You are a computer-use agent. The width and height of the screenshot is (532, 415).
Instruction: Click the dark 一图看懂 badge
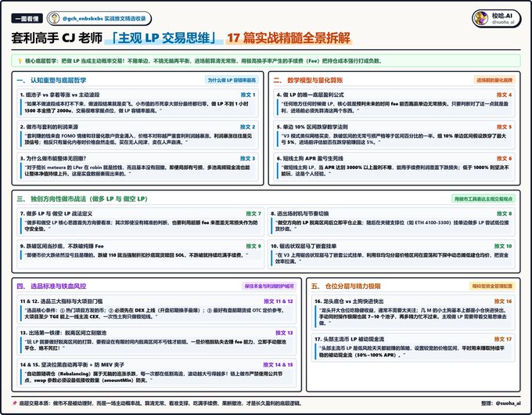27,18
